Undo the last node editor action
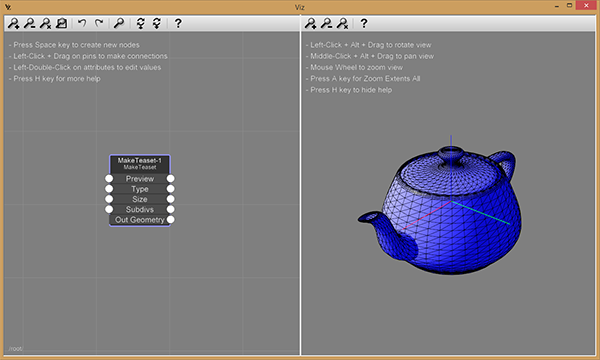This screenshot has width=600, height=360. (x=82, y=23)
